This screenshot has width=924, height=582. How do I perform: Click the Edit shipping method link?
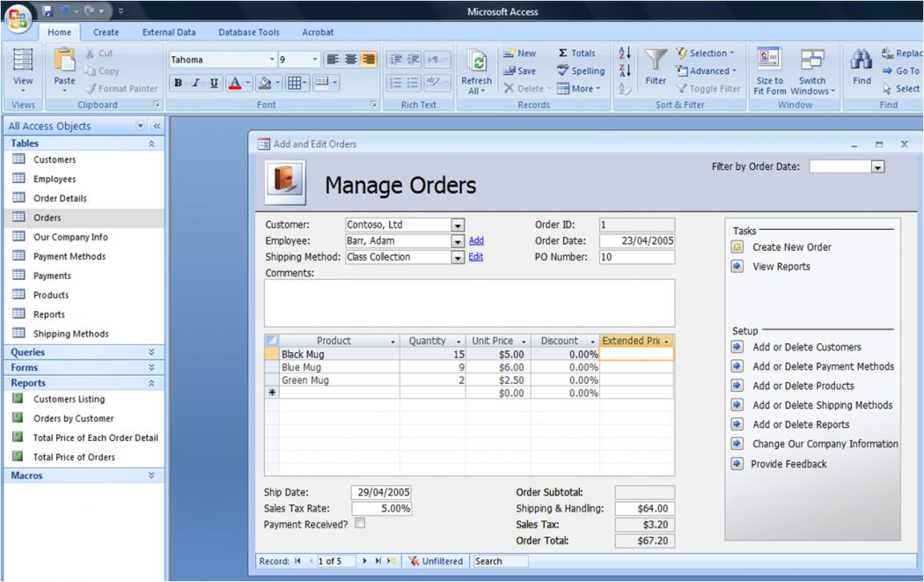click(475, 256)
